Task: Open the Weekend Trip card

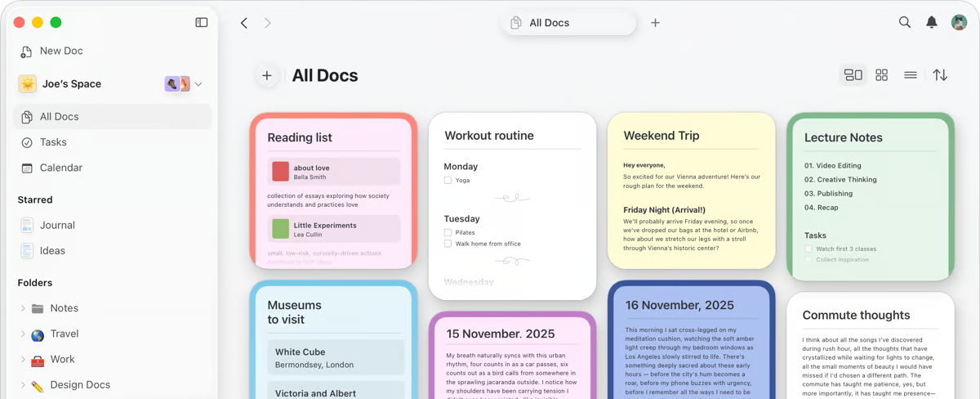Action: (x=691, y=191)
